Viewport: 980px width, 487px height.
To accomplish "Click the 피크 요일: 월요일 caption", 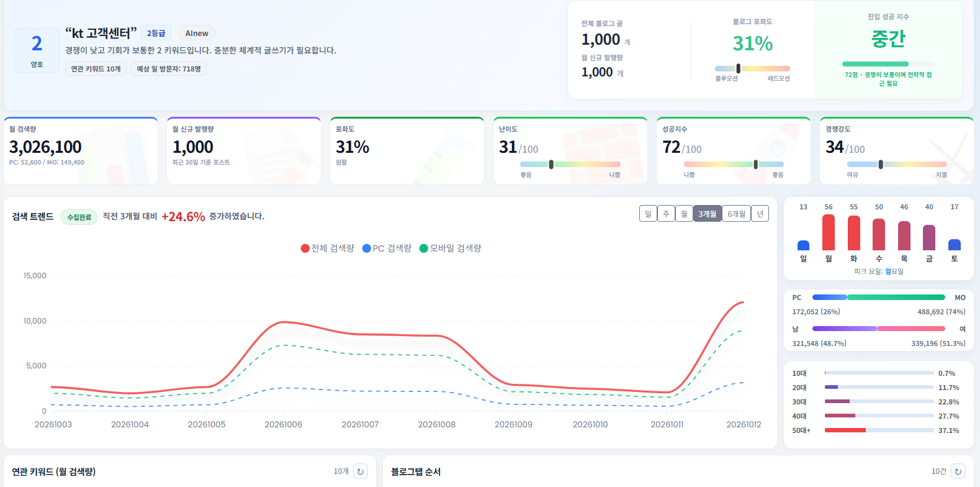I will point(879,271).
